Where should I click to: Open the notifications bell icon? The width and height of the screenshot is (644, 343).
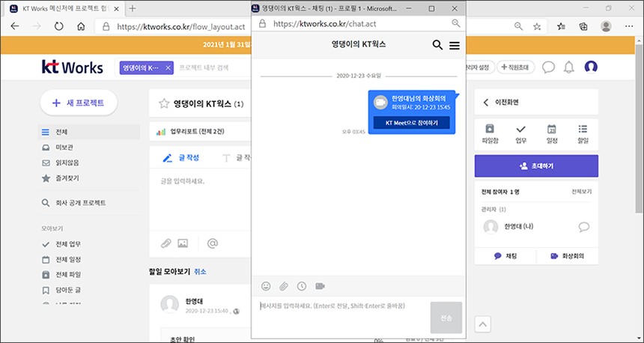point(569,67)
